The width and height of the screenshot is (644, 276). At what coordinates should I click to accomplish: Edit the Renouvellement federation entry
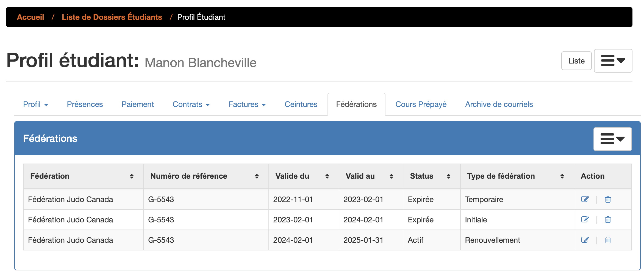585,240
